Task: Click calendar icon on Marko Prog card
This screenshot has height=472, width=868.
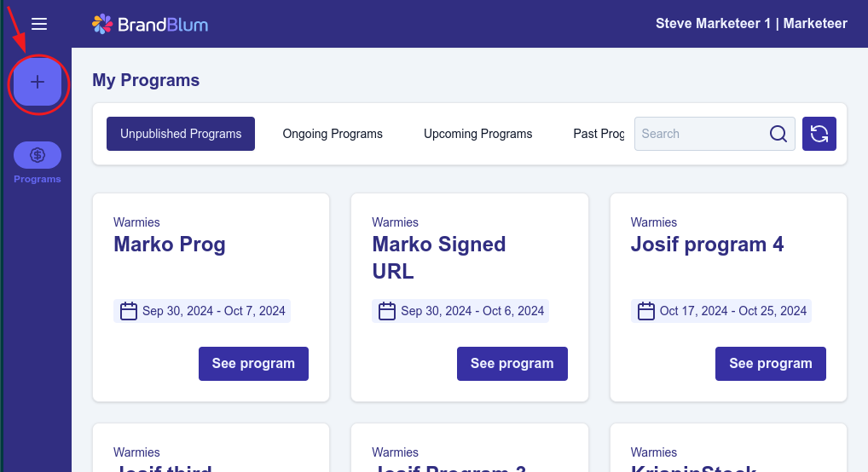Action: (129, 311)
